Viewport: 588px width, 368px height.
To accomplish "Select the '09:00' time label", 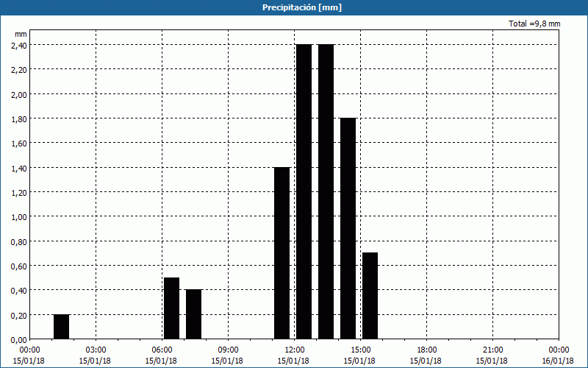I will tap(228, 350).
